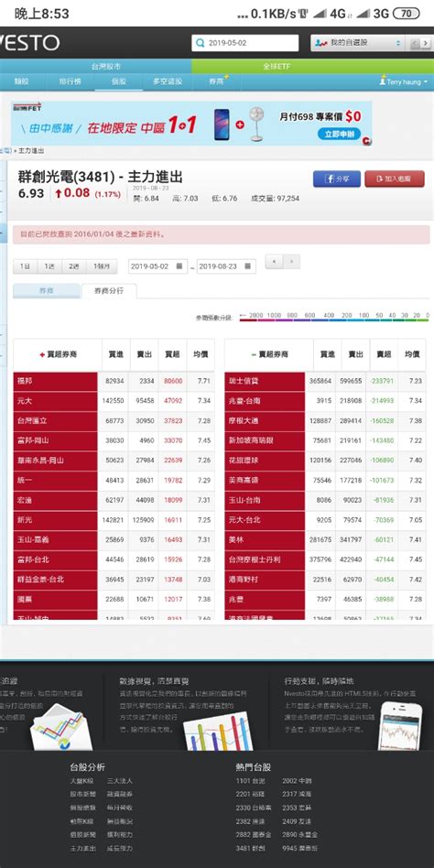The height and width of the screenshot is (868, 434).
Task: Select the 1個月 range button
Action: 102,266
